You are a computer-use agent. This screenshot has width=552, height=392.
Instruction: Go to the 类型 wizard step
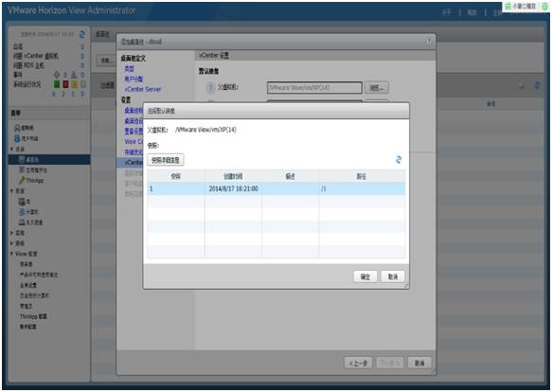[x=129, y=69]
